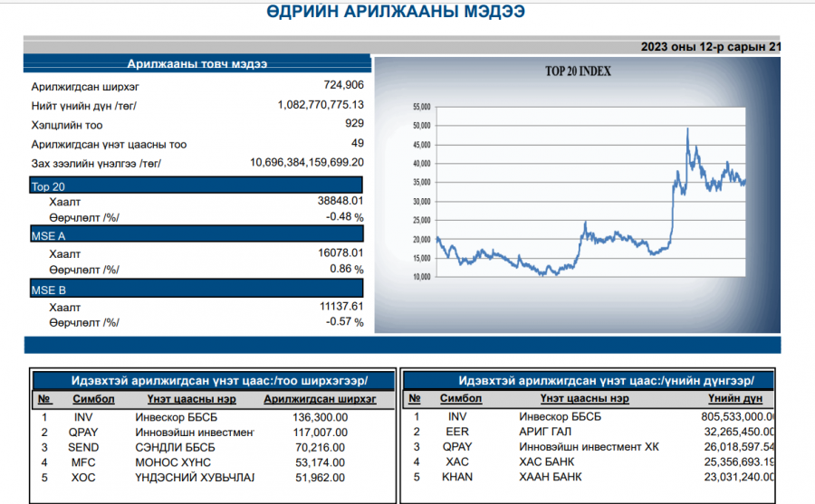Click the date text 2023 оны 12-р сарын 21
Screen dimensions: 815x504
click(x=711, y=47)
